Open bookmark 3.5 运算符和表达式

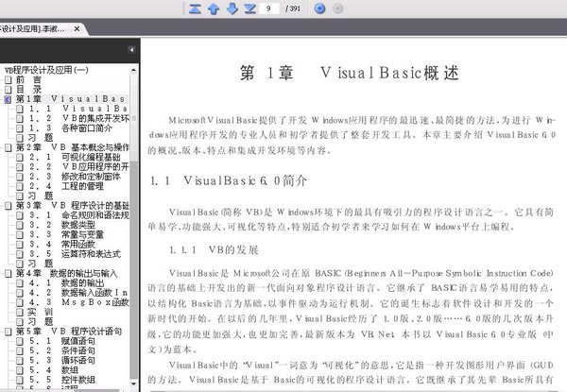click(75, 254)
